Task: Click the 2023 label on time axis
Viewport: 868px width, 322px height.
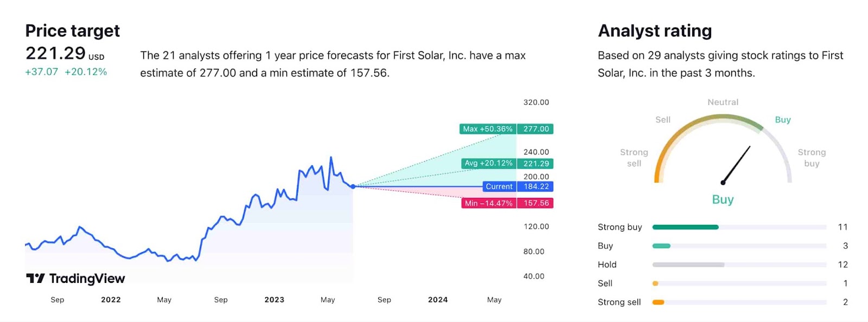Action: point(275,300)
